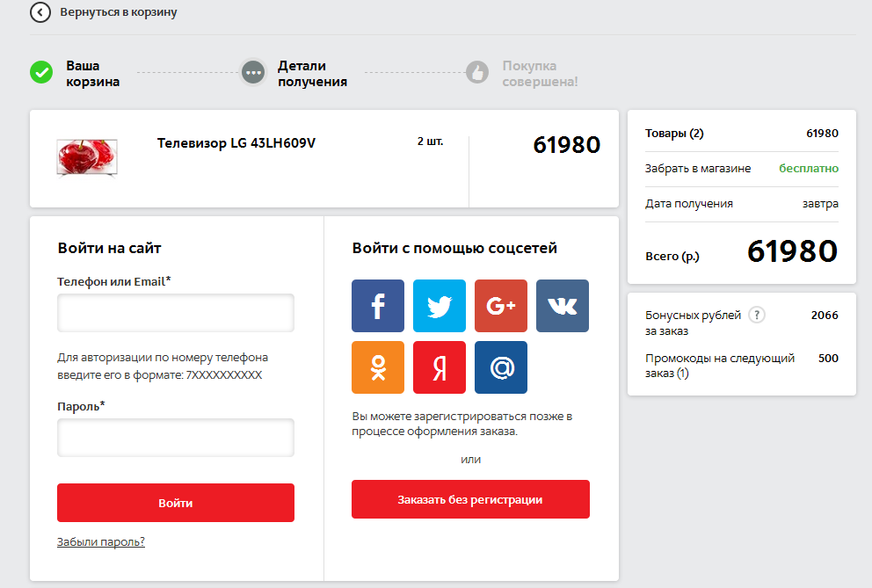The image size is (872, 588).
Task: Select the 'Детали получения' step
Action: [x=313, y=74]
